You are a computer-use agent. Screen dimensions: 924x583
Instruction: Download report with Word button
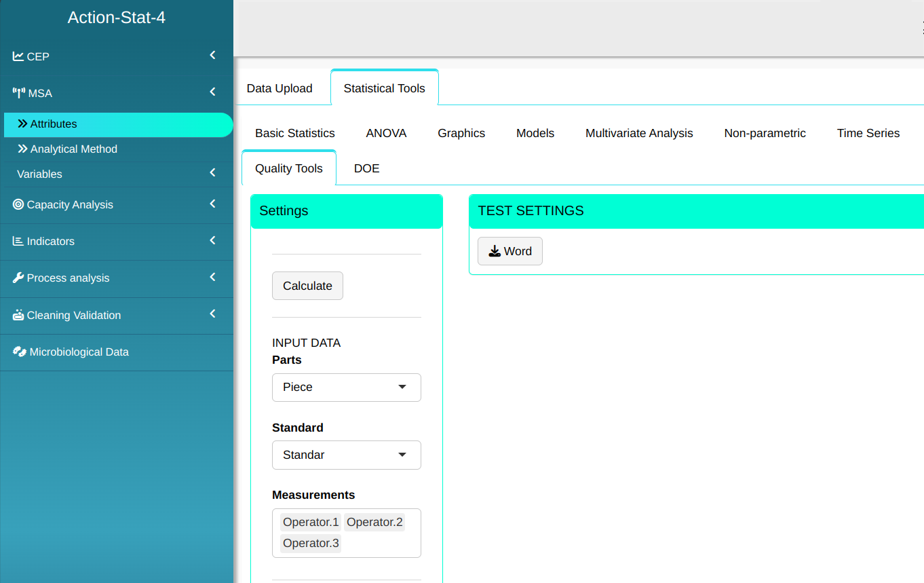[509, 251]
